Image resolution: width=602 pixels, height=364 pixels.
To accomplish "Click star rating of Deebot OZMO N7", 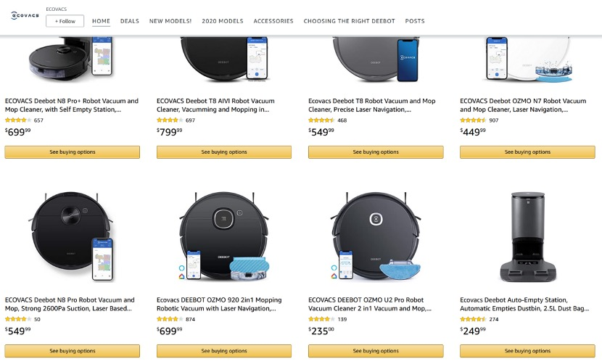I will (473, 120).
